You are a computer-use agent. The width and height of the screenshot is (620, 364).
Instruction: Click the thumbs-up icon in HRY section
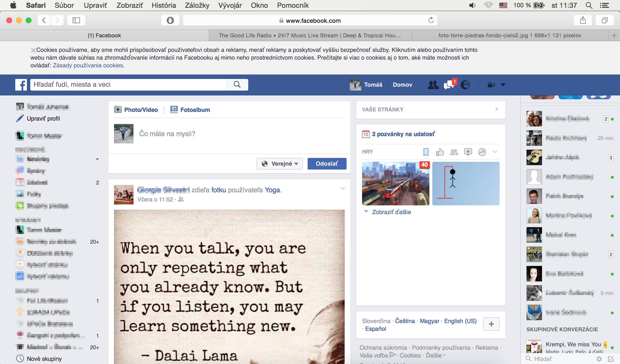pyautogui.click(x=440, y=152)
